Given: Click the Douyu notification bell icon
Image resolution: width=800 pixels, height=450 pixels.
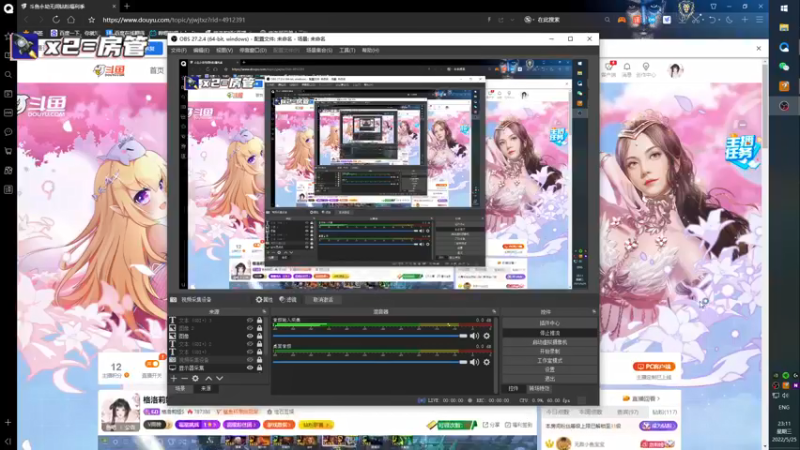Looking at the screenshot, I should (627, 67).
